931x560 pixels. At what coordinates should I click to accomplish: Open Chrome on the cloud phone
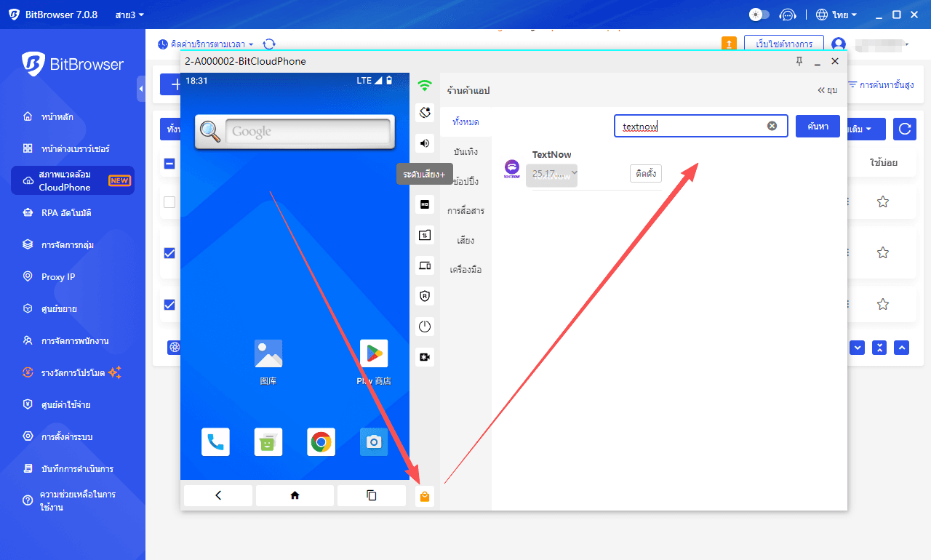point(321,441)
